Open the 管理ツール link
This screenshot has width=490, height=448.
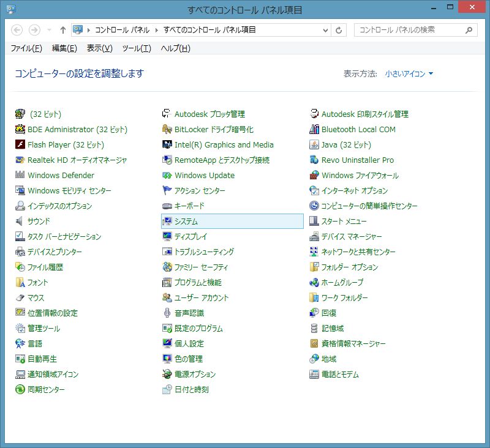[43, 328]
